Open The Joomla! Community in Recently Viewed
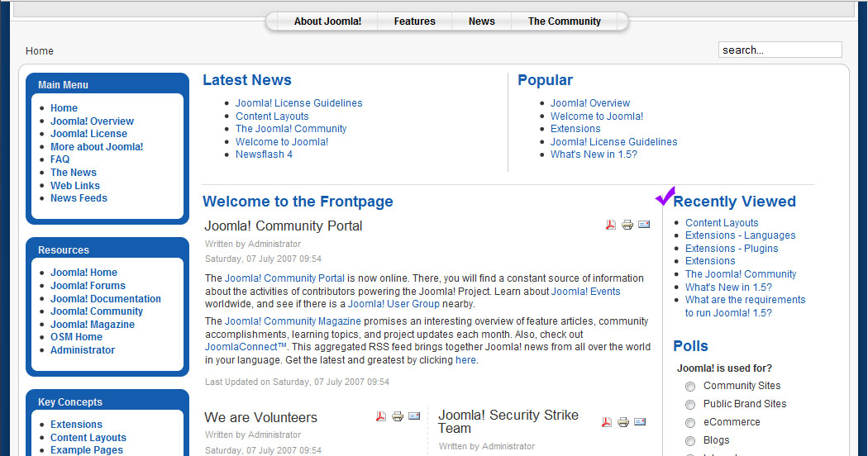The height and width of the screenshot is (456, 868). pos(741,274)
